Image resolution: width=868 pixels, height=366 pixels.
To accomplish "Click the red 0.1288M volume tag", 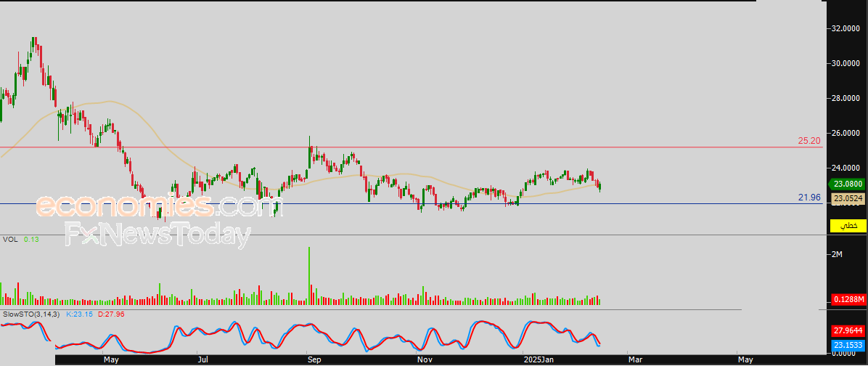I will click(849, 300).
